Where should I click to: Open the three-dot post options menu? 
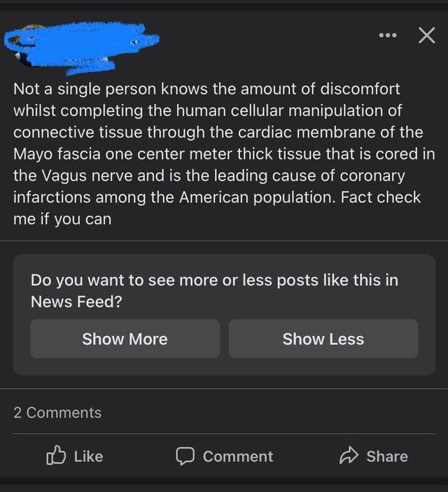click(388, 35)
